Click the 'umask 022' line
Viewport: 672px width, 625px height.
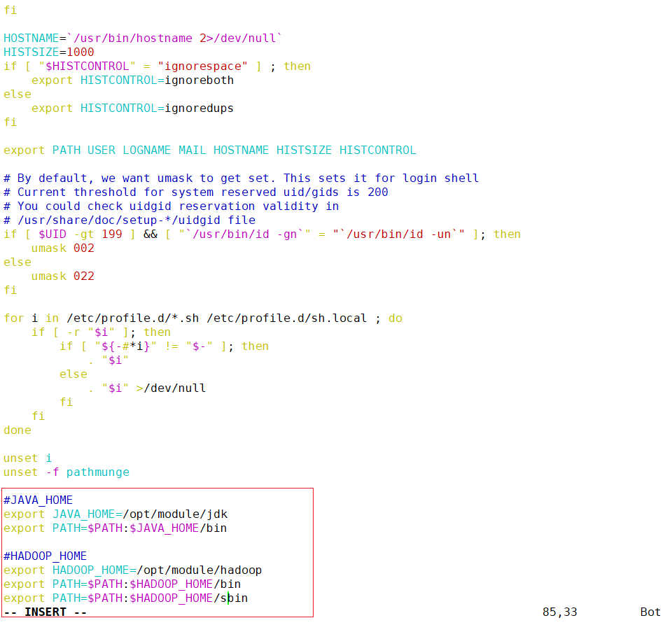pos(62,276)
